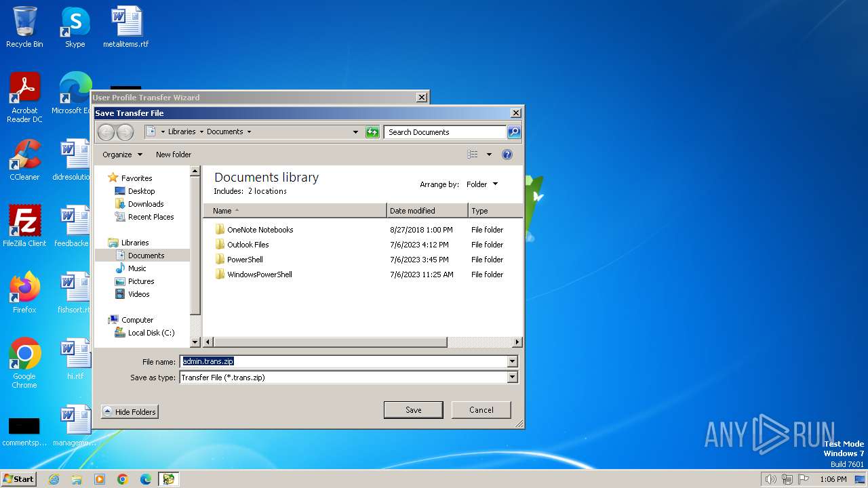Click the Forward navigation arrow in Save dialog
Screen dimensions: 868x488
point(125,132)
